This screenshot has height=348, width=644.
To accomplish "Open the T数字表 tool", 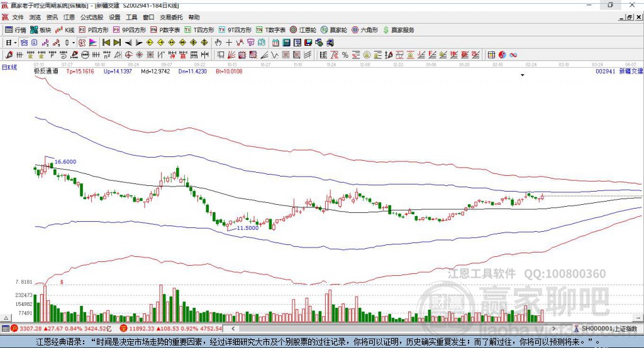I will click(270, 30).
